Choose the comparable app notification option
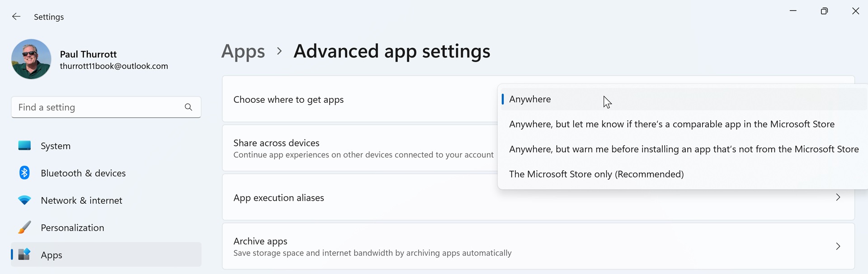Viewport: 868px width, 274px height. click(671, 124)
